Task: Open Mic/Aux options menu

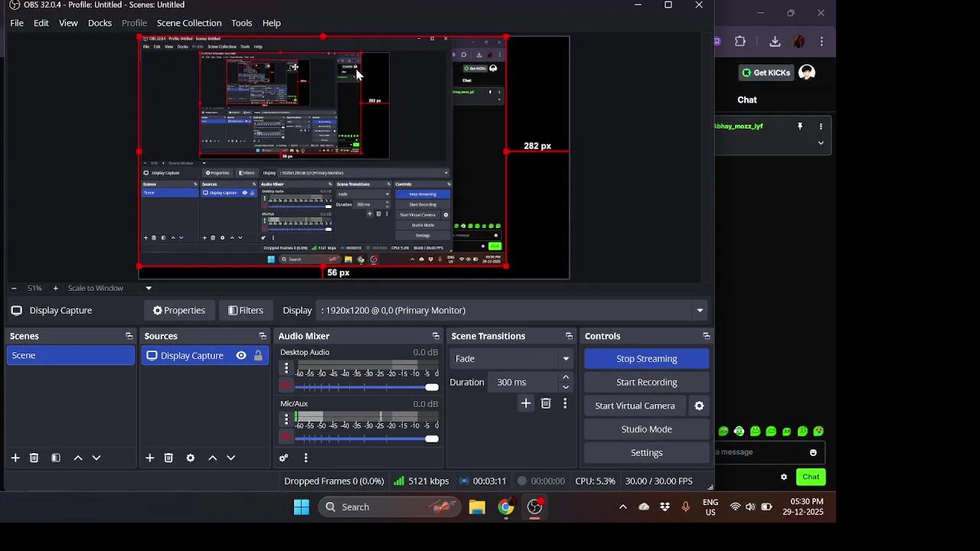Action: (x=286, y=419)
